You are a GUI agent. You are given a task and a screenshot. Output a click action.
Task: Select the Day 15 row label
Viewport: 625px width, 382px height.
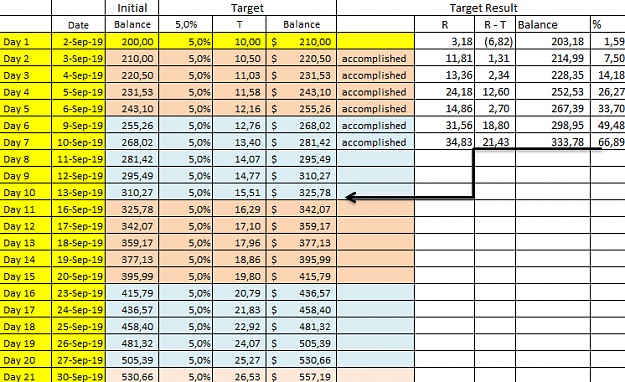[26, 276]
